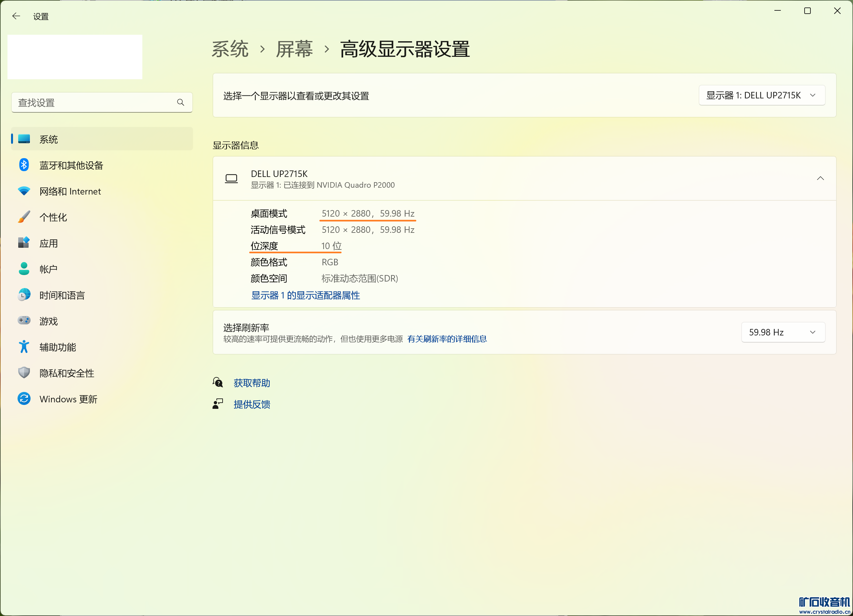Open Accounts (帐户) settings

(48, 269)
